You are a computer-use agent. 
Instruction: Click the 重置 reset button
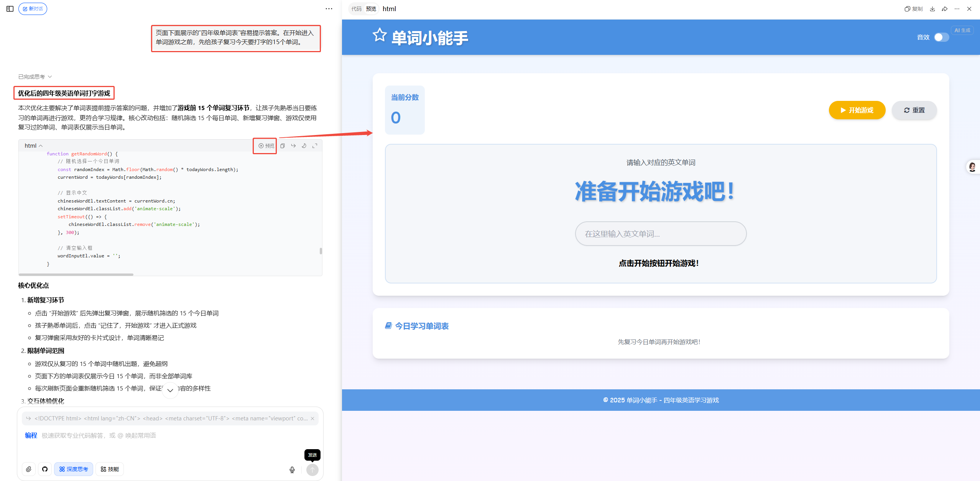[x=914, y=110]
